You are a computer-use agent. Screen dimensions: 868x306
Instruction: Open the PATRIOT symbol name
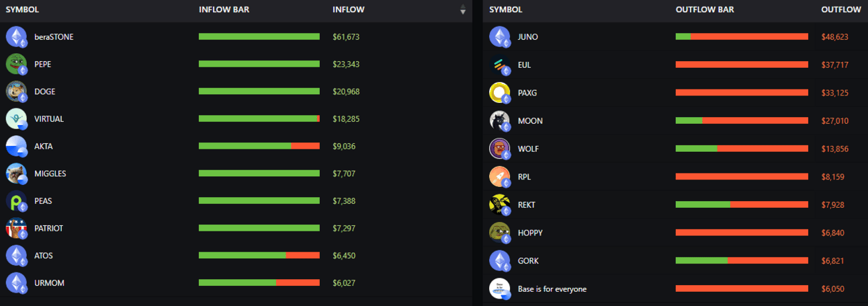click(49, 228)
